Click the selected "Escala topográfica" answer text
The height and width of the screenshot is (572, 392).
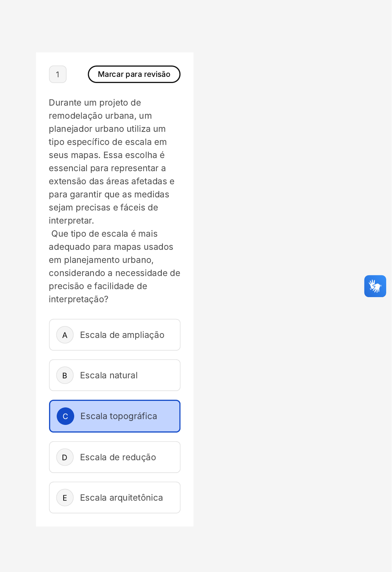click(x=119, y=416)
